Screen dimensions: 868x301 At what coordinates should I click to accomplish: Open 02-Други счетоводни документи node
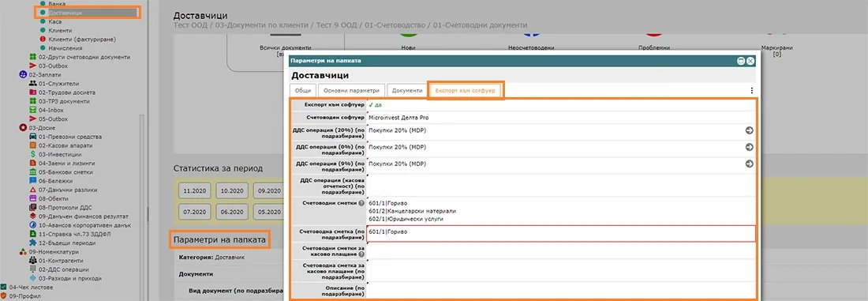84,57
